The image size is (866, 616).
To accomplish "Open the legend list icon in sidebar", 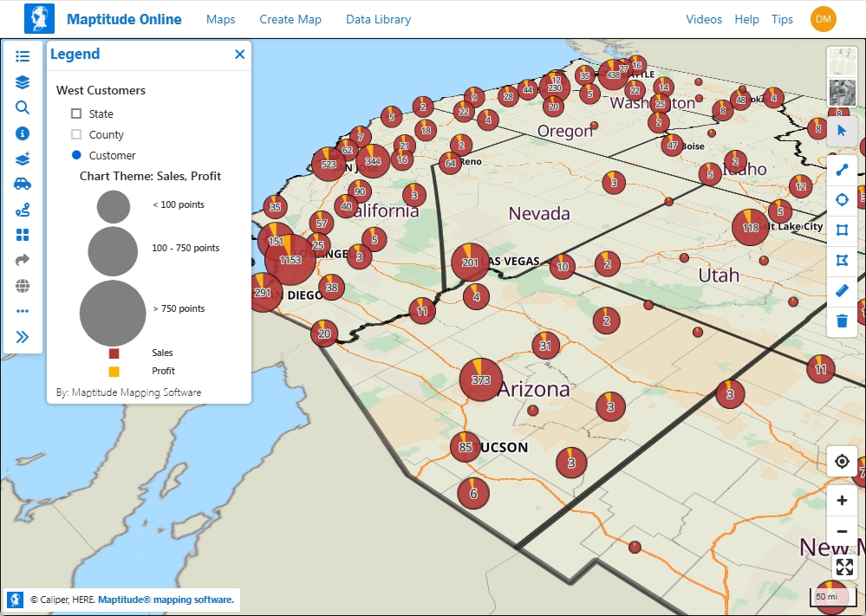I will click(x=22, y=55).
